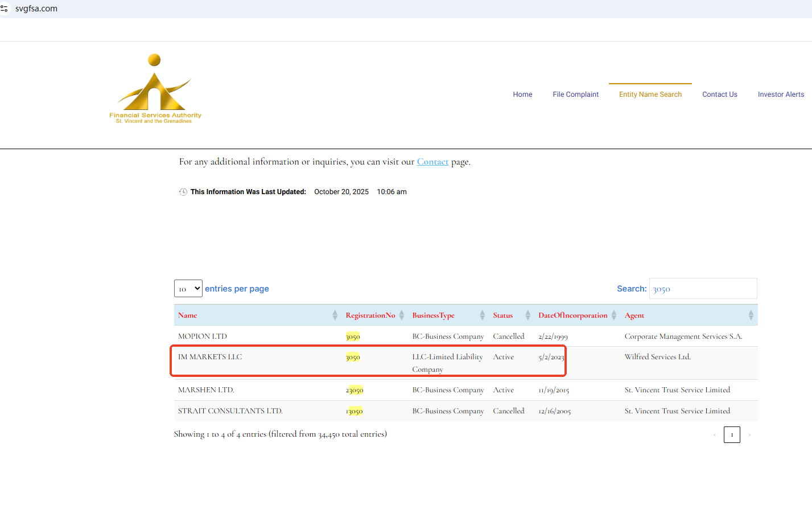The height and width of the screenshot is (509, 812).
Task: Select the Entity Name Search tab
Action: [x=650, y=95]
